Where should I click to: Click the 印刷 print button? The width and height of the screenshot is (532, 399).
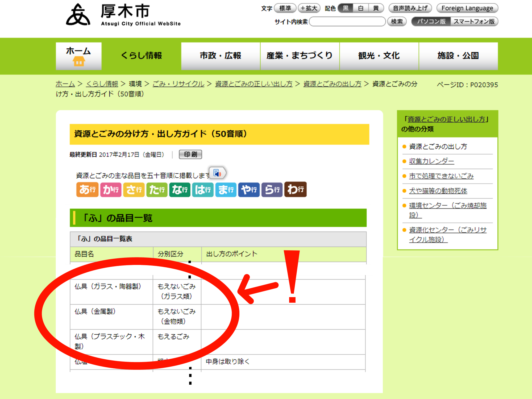point(190,155)
